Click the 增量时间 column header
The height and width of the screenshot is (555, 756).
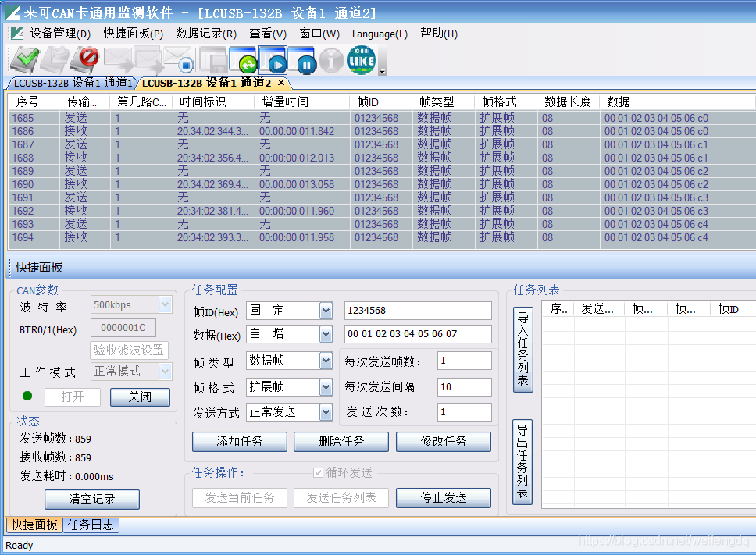tap(302, 101)
